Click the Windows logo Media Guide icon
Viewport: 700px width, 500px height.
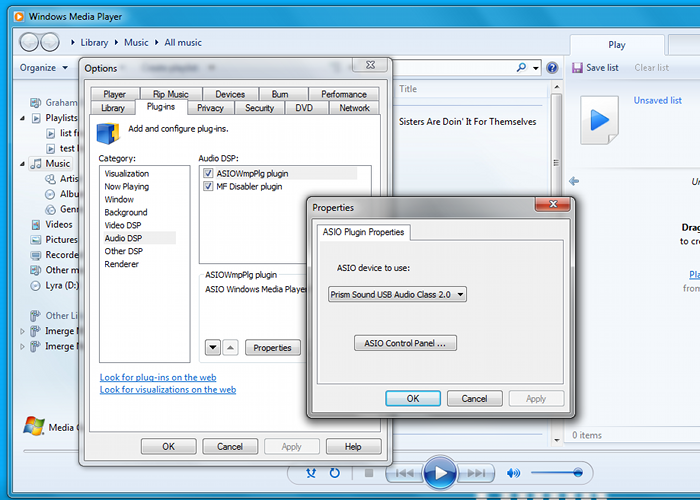[34, 425]
